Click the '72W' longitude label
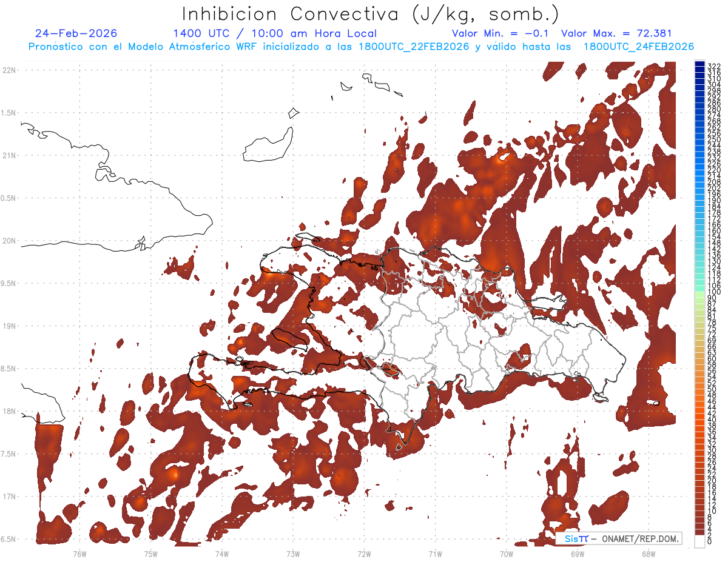The height and width of the screenshot is (562, 728). (x=364, y=554)
